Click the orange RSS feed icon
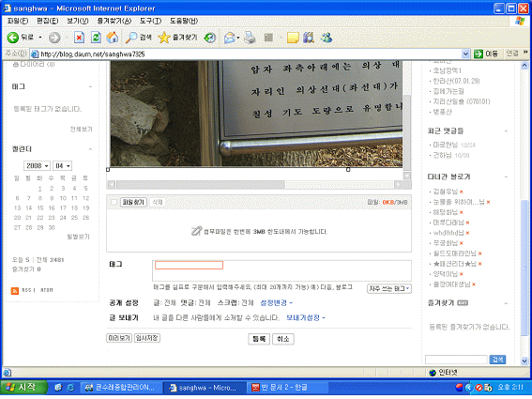Image resolution: width=532 pixels, height=399 pixels. [15, 291]
